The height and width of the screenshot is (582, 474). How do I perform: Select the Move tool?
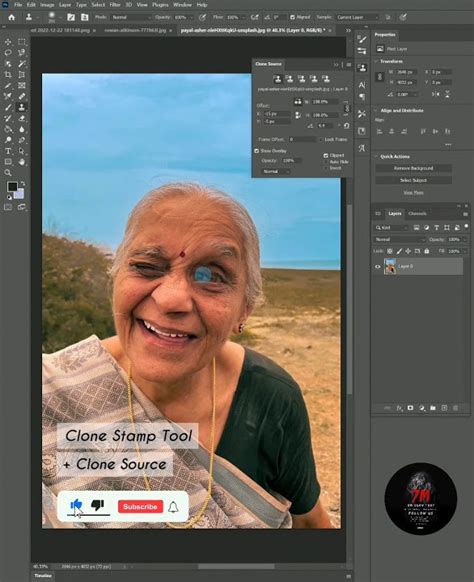[x=8, y=42]
